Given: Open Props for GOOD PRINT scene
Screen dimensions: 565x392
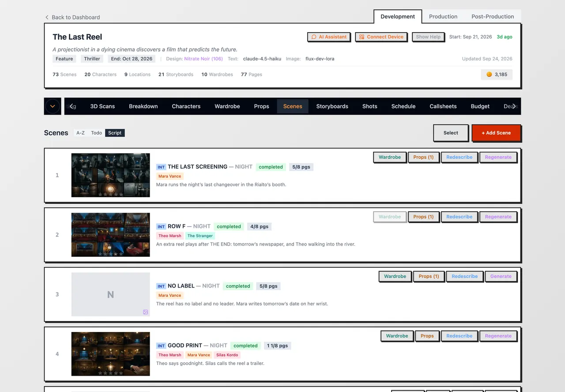Looking at the screenshot, I should [427, 336].
